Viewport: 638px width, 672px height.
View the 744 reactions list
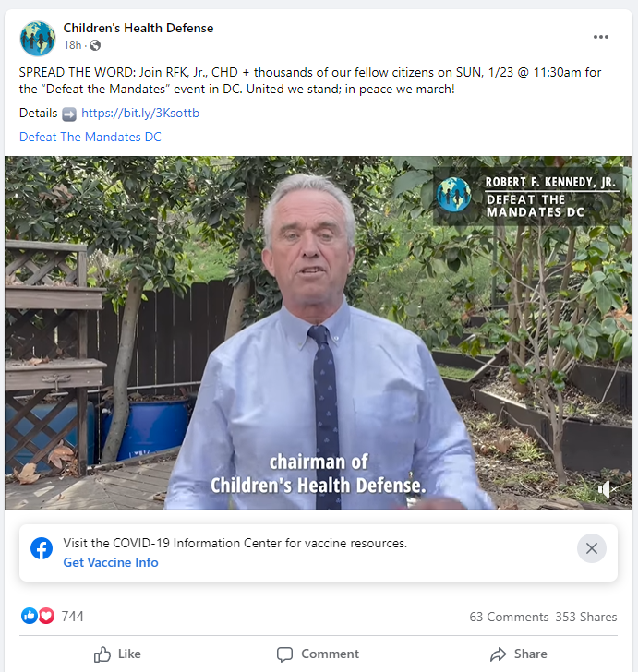72,617
